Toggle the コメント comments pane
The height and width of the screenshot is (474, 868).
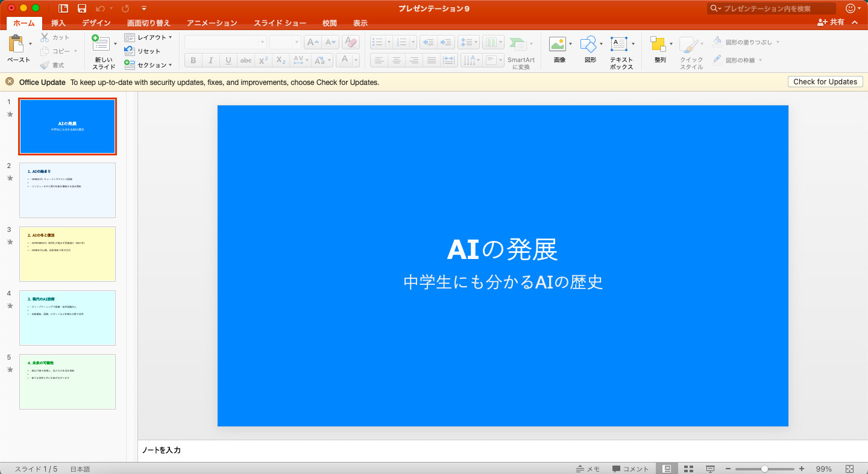(x=631, y=469)
